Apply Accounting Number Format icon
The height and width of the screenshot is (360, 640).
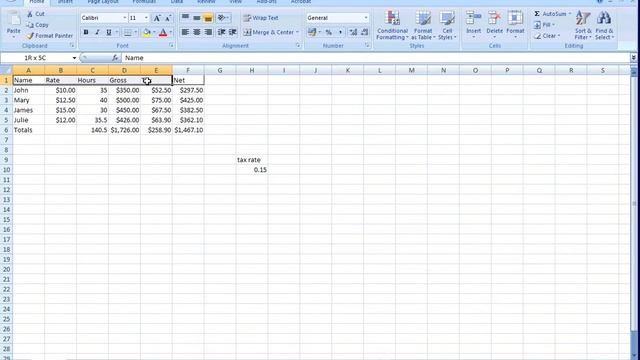click(312, 32)
